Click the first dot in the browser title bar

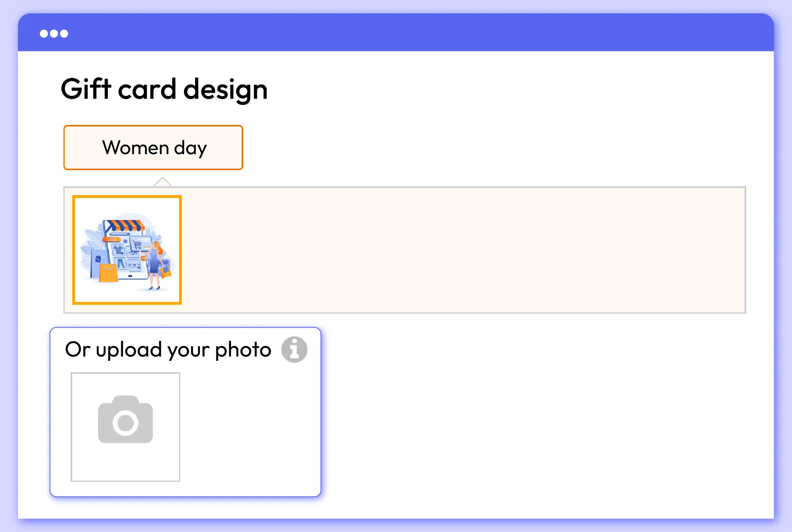coord(43,33)
